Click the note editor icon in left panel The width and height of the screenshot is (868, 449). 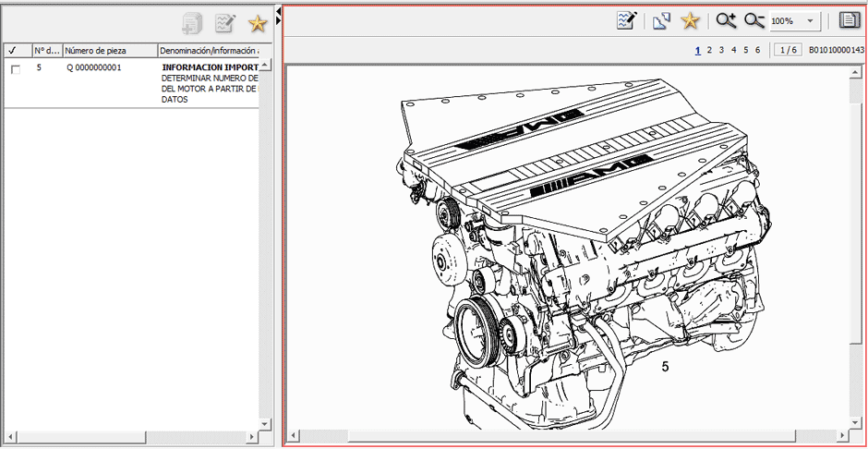click(x=225, y=23)
